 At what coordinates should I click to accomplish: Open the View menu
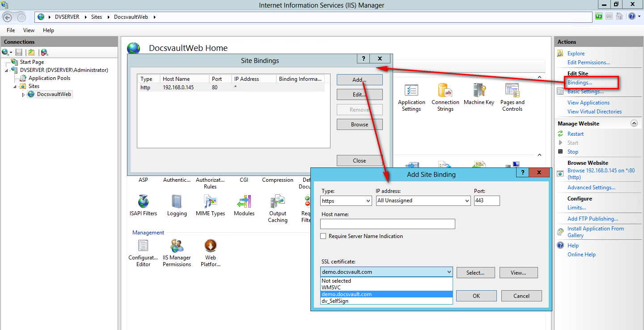[29, 30]
